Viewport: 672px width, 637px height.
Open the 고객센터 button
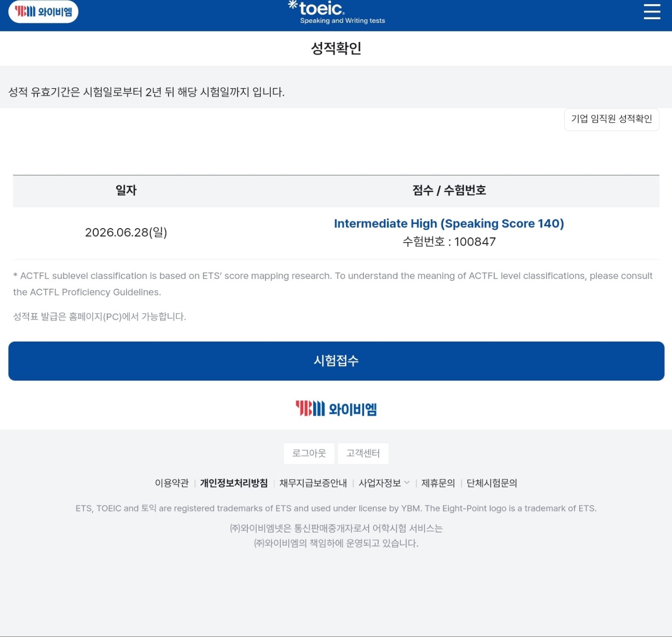click(363, 453)
